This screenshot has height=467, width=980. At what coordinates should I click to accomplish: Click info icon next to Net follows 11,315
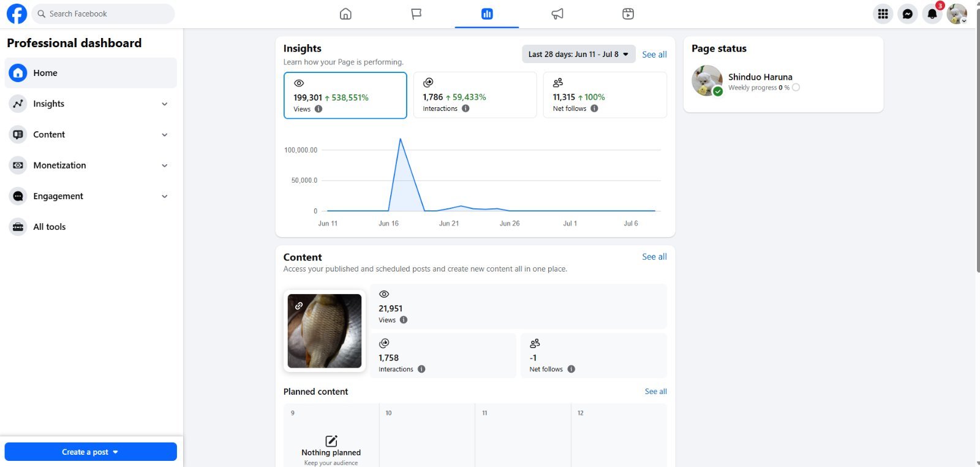coord(594,108)
